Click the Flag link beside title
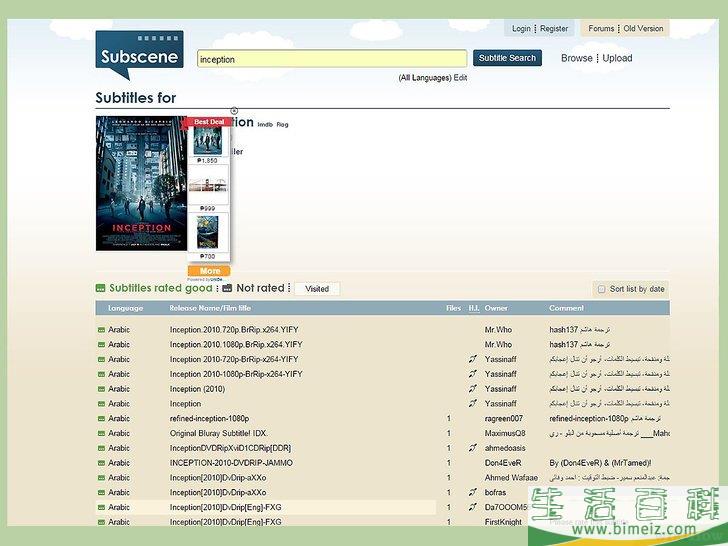 coord(282,124)
